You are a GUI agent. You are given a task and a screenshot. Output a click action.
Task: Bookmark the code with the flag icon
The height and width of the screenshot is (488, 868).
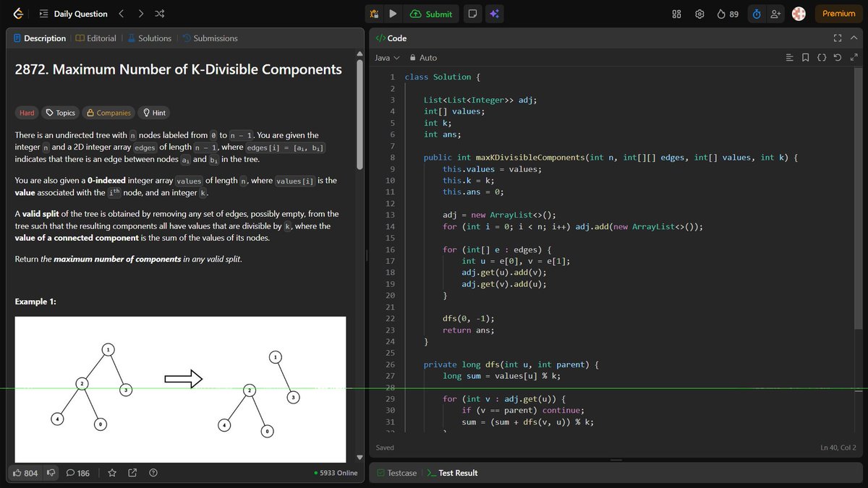[806, 57]
